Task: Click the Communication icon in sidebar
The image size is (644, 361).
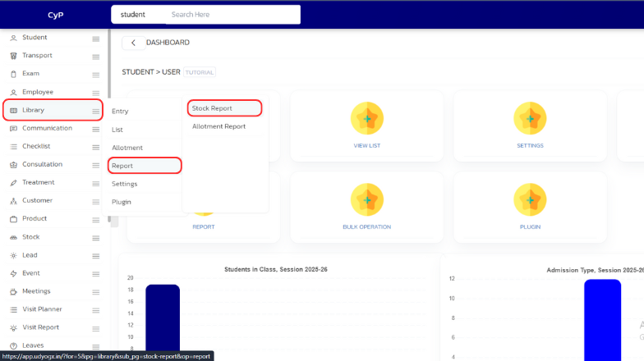Action: point(13,129)
